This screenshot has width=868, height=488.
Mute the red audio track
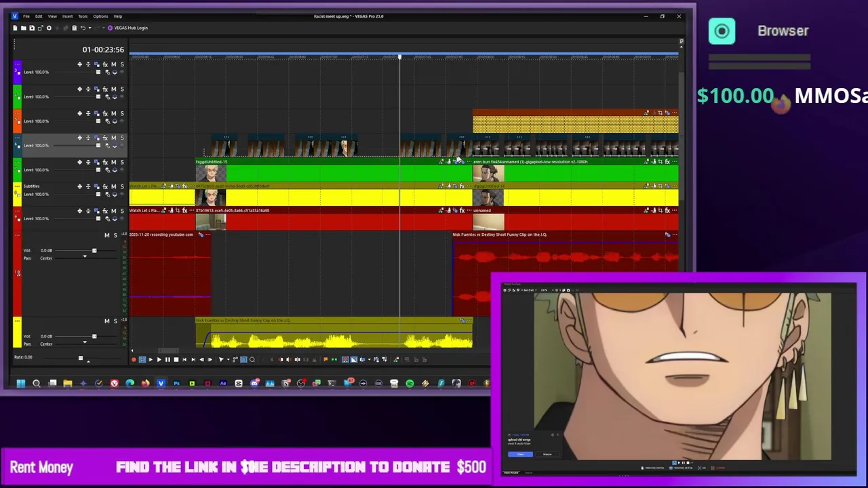pos(106,235)
